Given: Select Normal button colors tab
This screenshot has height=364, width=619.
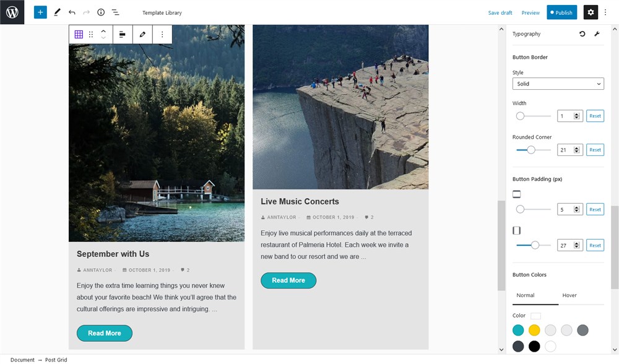Looking at the screenshot, I should (526, 295).
